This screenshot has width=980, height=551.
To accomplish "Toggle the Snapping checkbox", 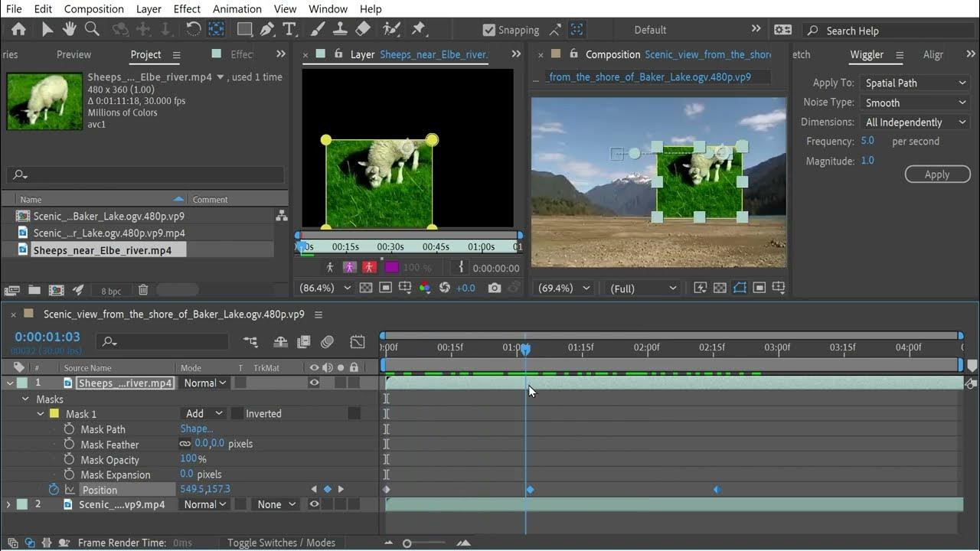I will pos(489,30).
